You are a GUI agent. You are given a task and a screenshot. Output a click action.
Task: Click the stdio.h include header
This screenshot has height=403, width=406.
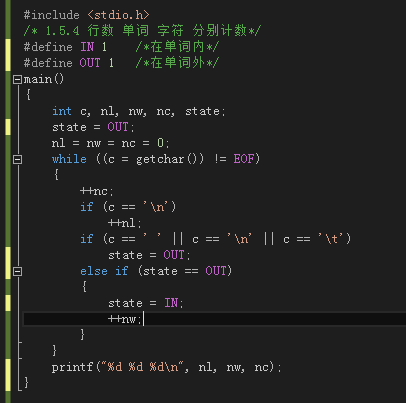[x=118, y=15]
